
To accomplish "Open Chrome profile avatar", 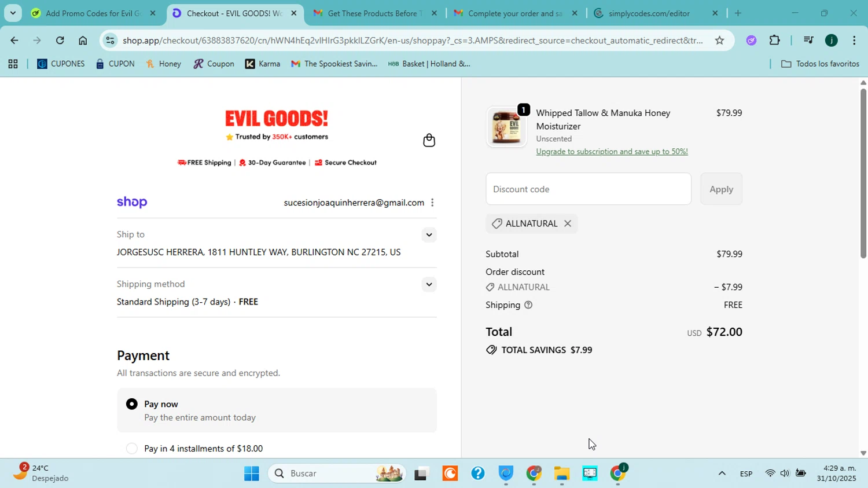I will click(x=832, y=40).
